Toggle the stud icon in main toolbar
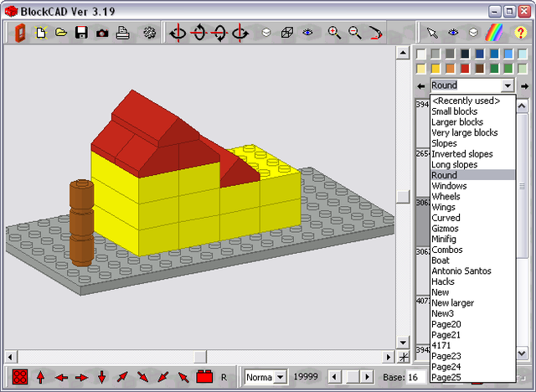Screen dimensions: 536x392 (x=266, y=33)
